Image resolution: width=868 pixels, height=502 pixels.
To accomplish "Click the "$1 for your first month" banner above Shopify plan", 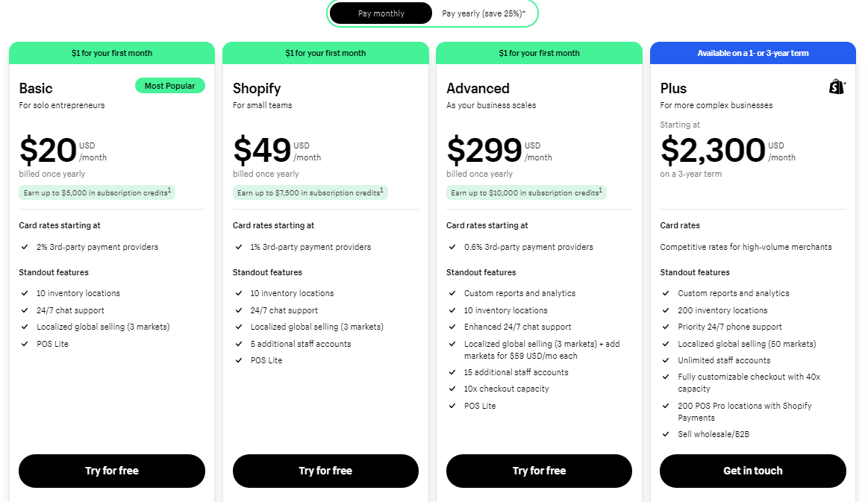I will [325, 52].
